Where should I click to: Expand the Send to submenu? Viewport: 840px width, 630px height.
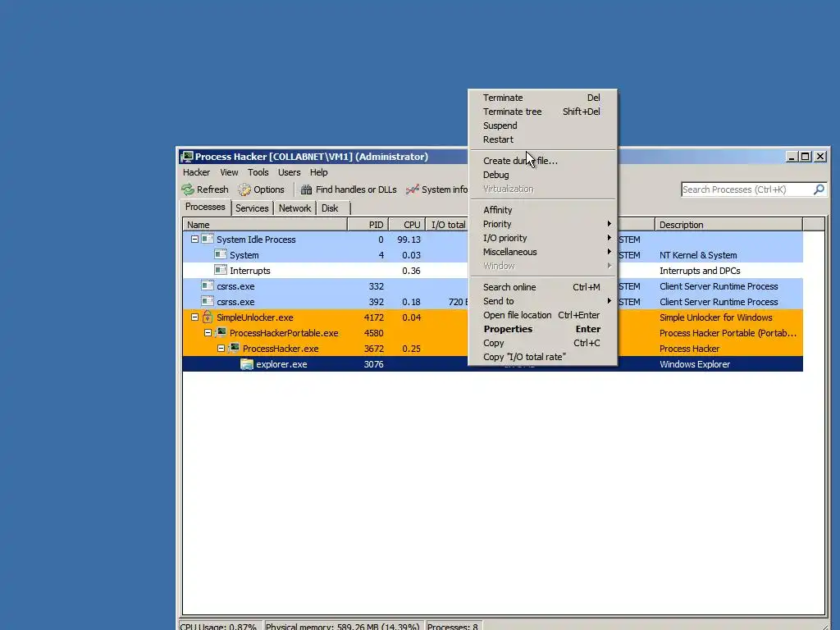(543, 301)
